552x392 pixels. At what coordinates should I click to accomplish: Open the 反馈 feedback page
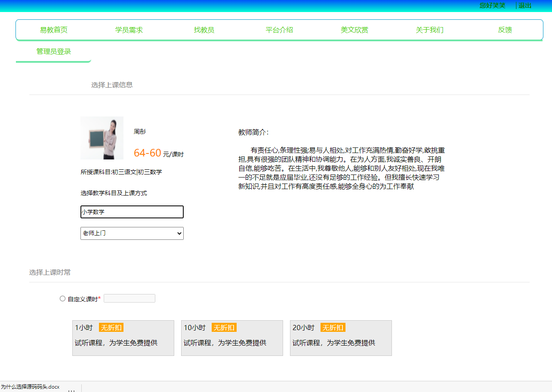click(504, 30)
